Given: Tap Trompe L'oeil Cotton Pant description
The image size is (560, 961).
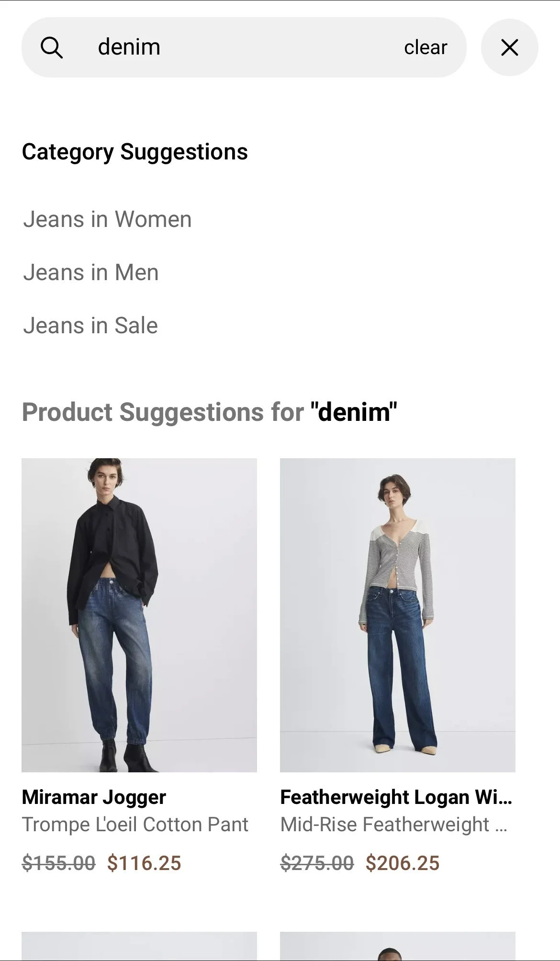Looking at the screenshot, I should click(x=135, y=825).
